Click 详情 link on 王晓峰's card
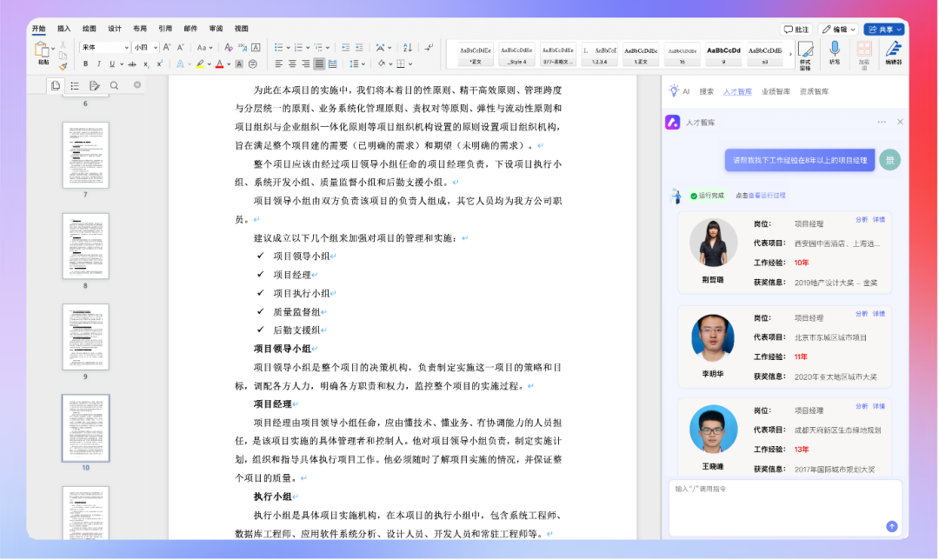This screenshot has height=560, width=939. pos(878,407)
